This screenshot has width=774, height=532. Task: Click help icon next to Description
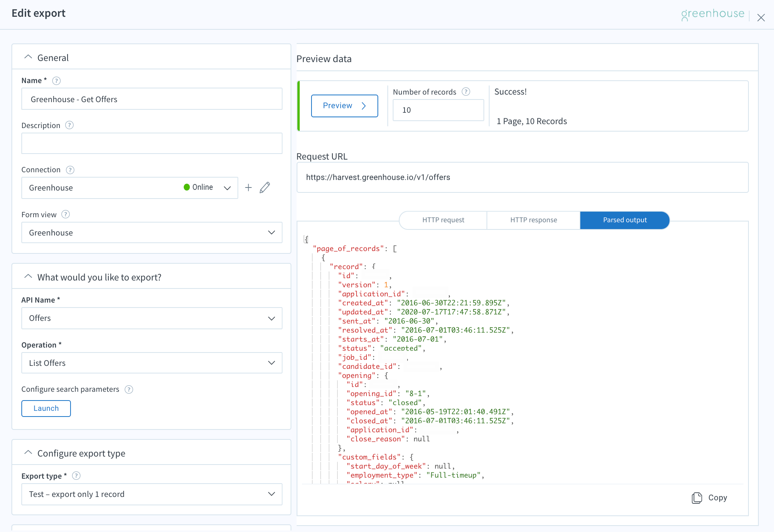(x=69, y=125)
